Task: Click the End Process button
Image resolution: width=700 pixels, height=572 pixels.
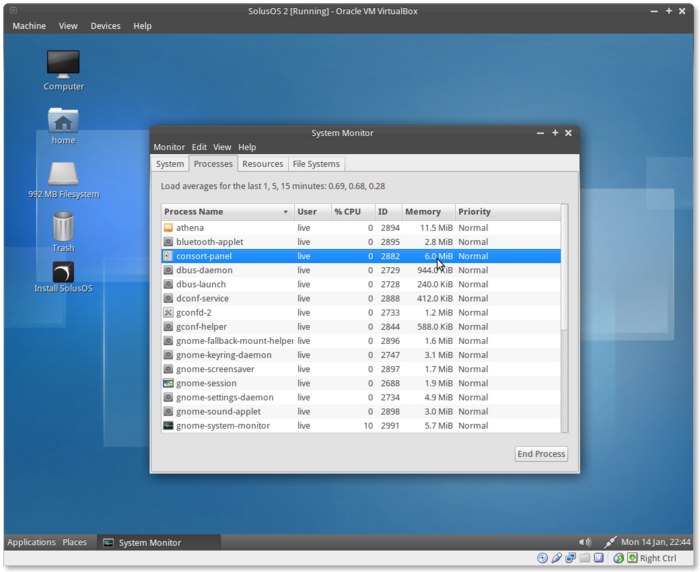Action: click(x=541, y=454)
